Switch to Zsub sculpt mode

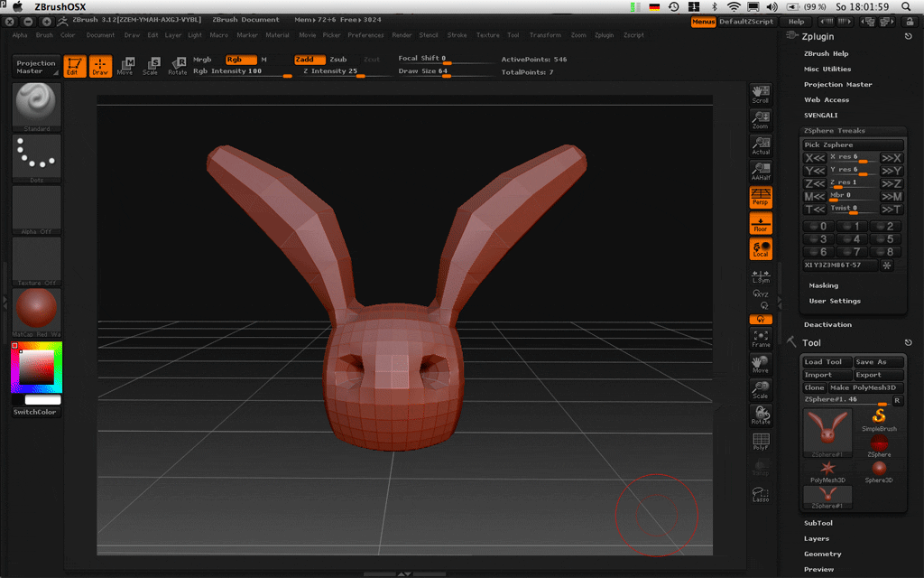337,60
